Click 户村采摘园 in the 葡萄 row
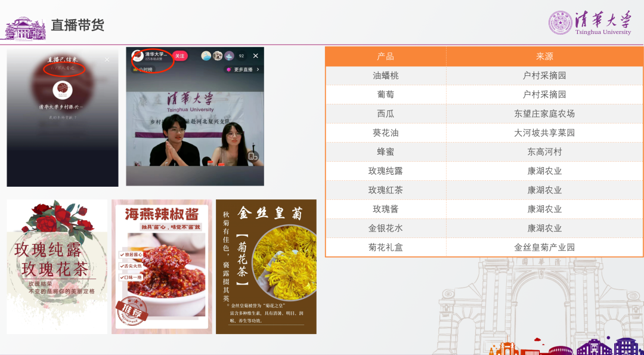The height and width of the screenshot is (355, 644). pos(544,94)
